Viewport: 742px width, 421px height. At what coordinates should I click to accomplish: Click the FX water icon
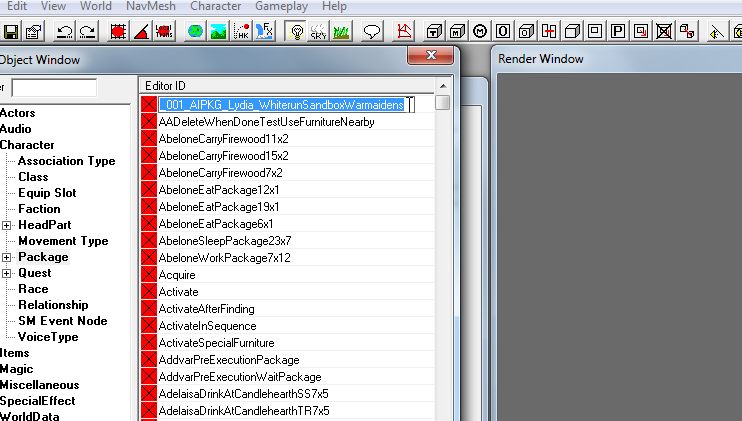265,32
